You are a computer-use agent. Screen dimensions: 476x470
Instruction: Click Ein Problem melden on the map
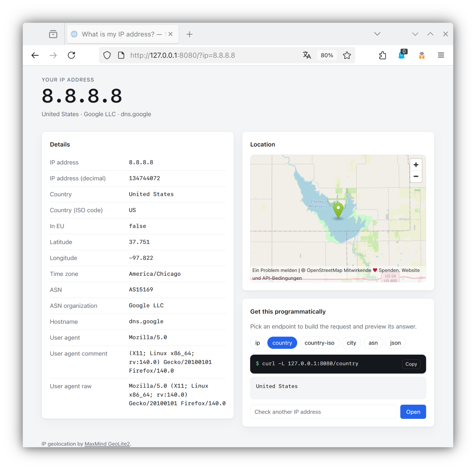[x=275, y=270]
